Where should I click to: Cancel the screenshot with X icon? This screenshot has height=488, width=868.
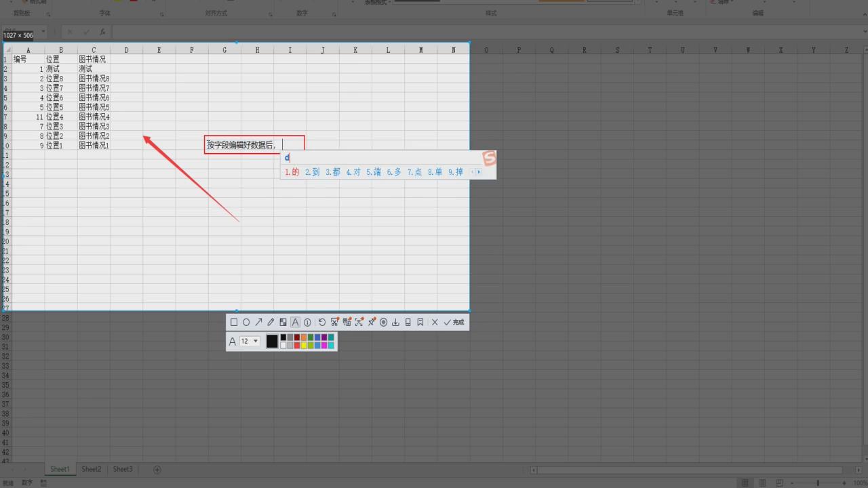coord(435,322)
